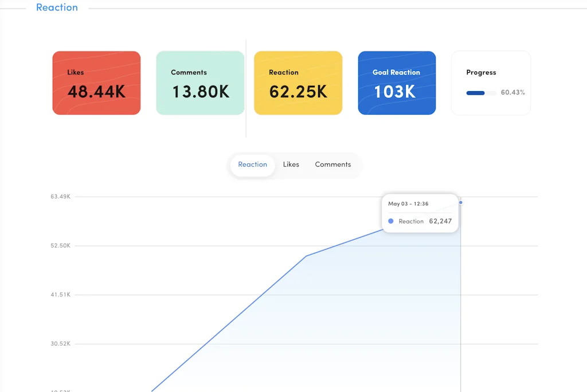The height and width of the screenshot is (392, 587).
Task: Click the blue progress bar
Action: point(476,93)
